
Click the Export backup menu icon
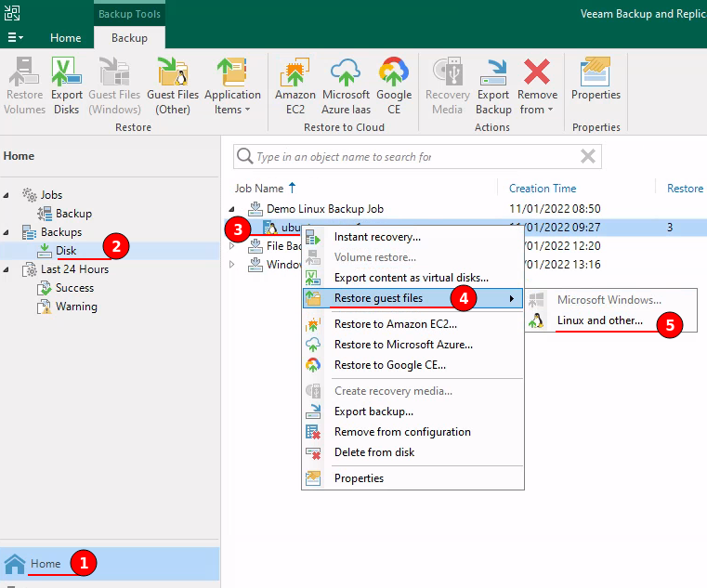pyautogui.click(x=313, y=412)
